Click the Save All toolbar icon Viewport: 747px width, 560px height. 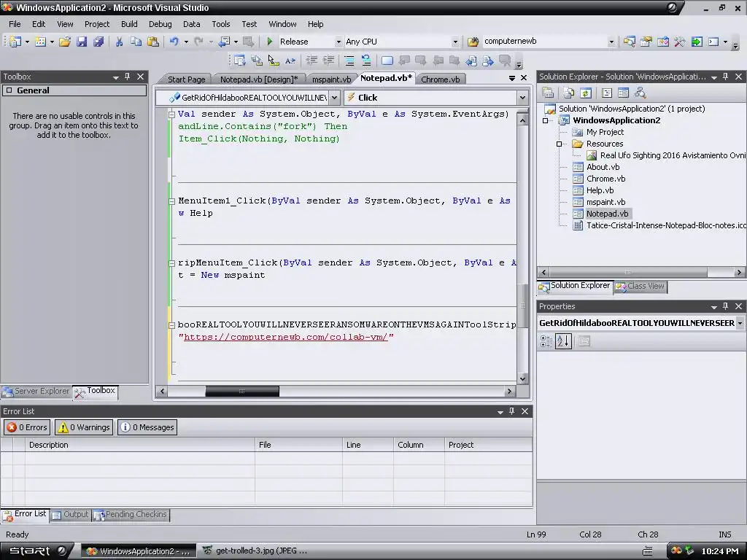pyautogui.click(x=98, y=42)
